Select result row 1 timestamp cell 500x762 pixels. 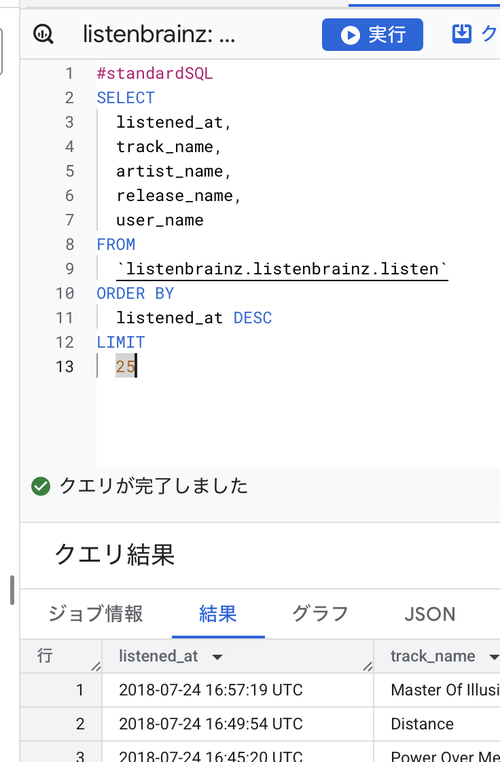[x=238, y=690]
